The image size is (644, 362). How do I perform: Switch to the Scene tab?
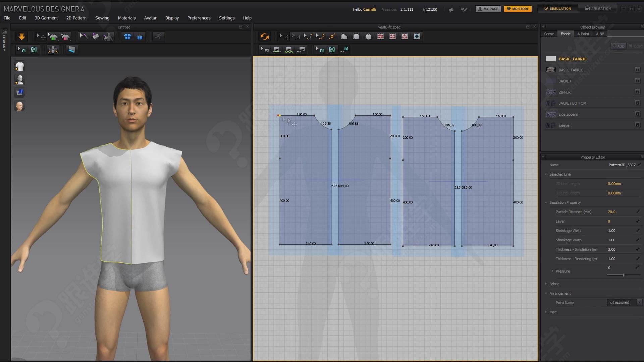click(549, 34)
